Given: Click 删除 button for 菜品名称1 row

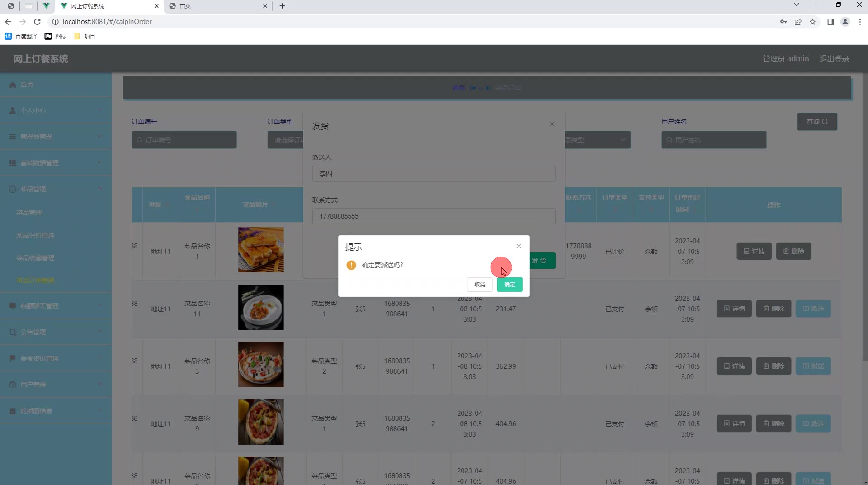Looking at the screenshot, I should tap(793, 251).
